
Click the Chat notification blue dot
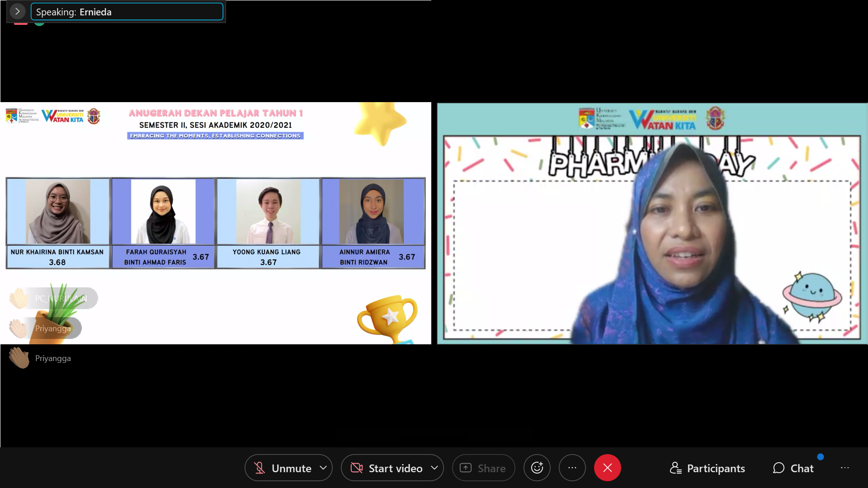821,457
